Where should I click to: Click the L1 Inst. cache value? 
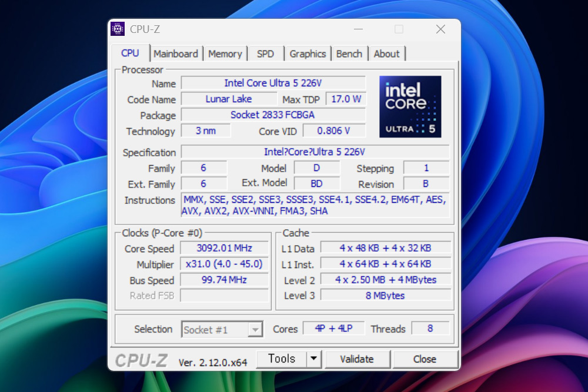[386, 264]
